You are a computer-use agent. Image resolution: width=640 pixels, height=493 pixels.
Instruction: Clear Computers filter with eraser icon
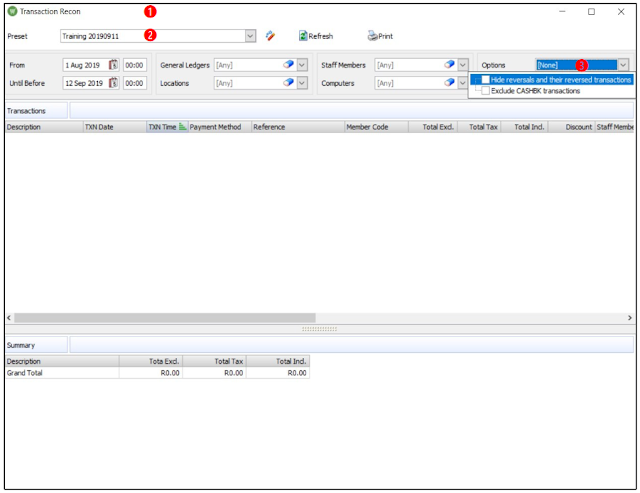coord(449,82)
